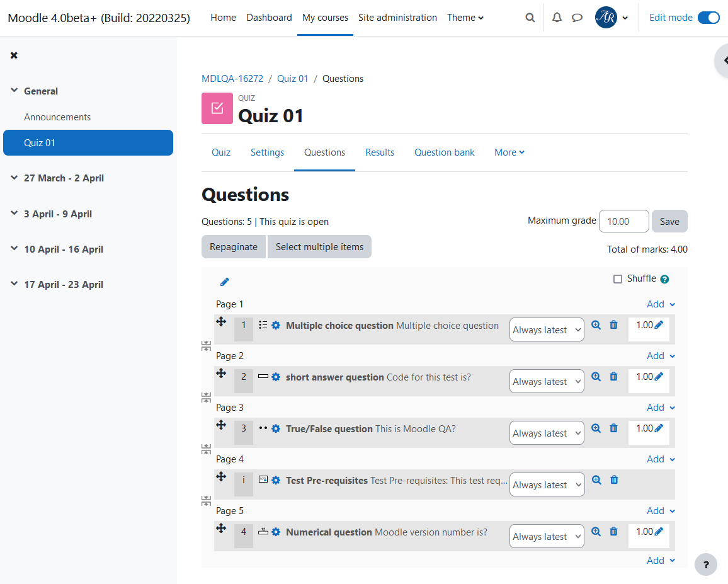Screen dimensions: 728x584
Task: Select Quiz 01 in course index
Action: (88, 142)
